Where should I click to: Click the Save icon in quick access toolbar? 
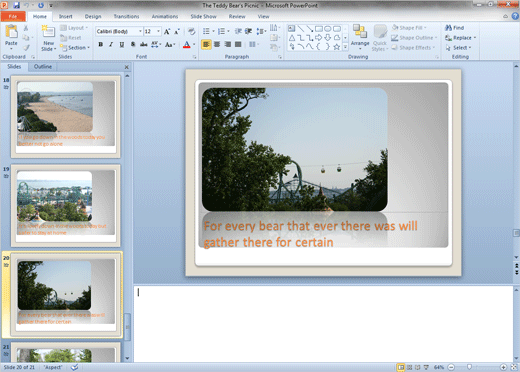pyautogui.click(x=16, y=5)
